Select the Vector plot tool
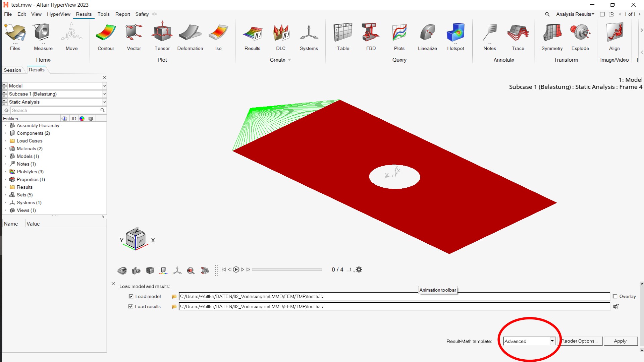Viewport: 644px width, 362px height. point(134,33)
